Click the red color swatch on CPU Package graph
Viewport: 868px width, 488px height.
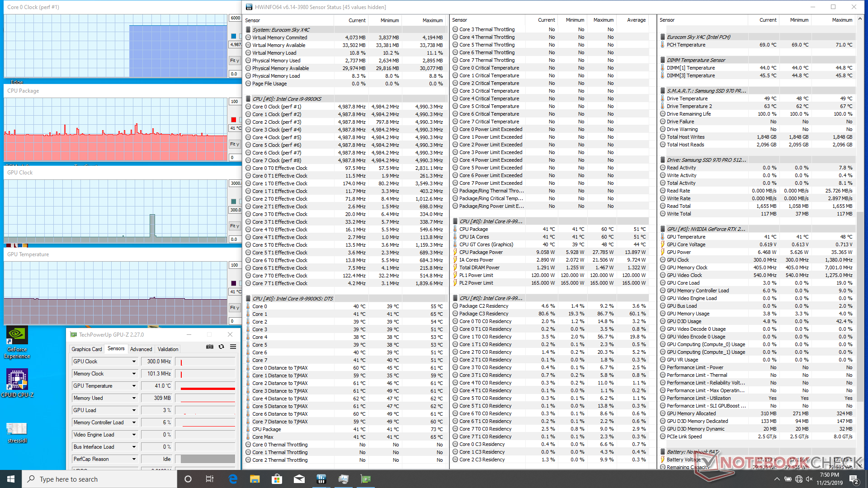click(234, 120)
